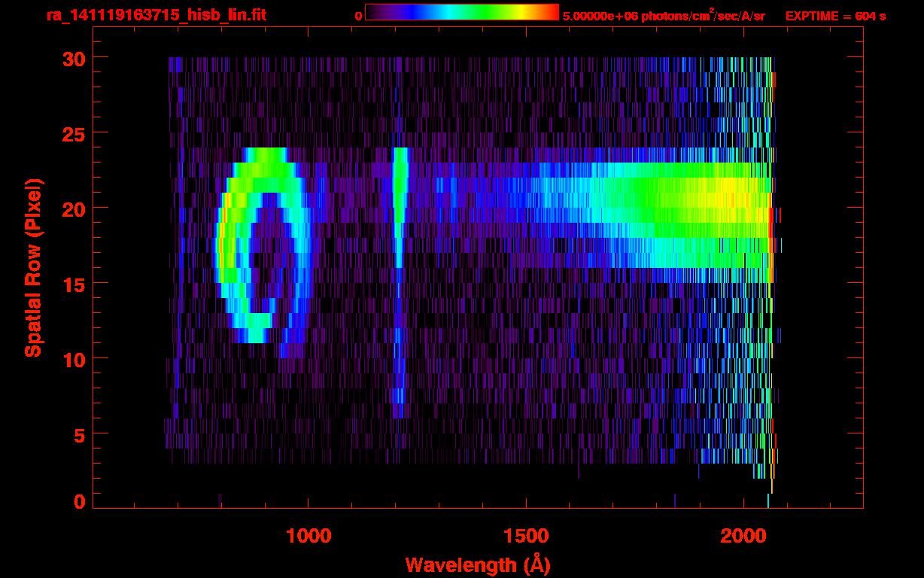Click the 2000 wavelength tick label

tap(743, 536)
